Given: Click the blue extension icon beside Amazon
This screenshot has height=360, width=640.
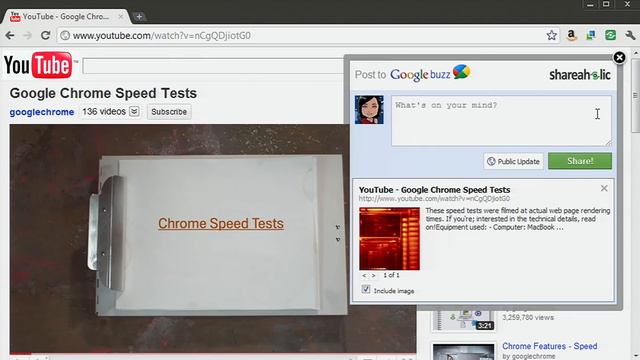Looking at the screenshot, I should pyautogui.click(x=591, y=36).
